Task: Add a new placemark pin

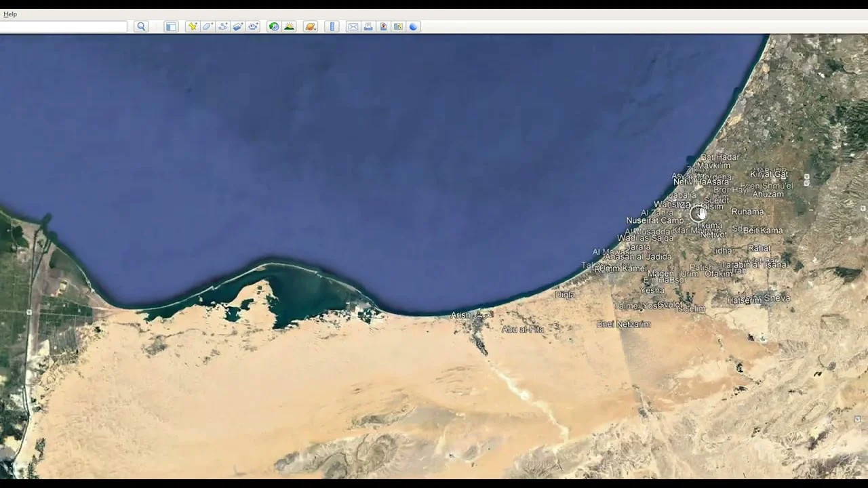Action: tap(193, 26)
